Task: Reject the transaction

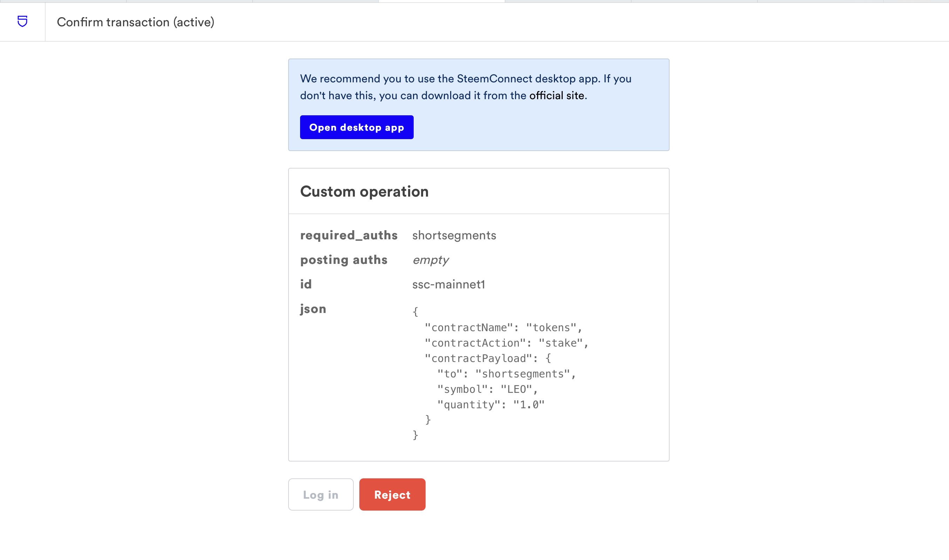Action: pos(392,494)
